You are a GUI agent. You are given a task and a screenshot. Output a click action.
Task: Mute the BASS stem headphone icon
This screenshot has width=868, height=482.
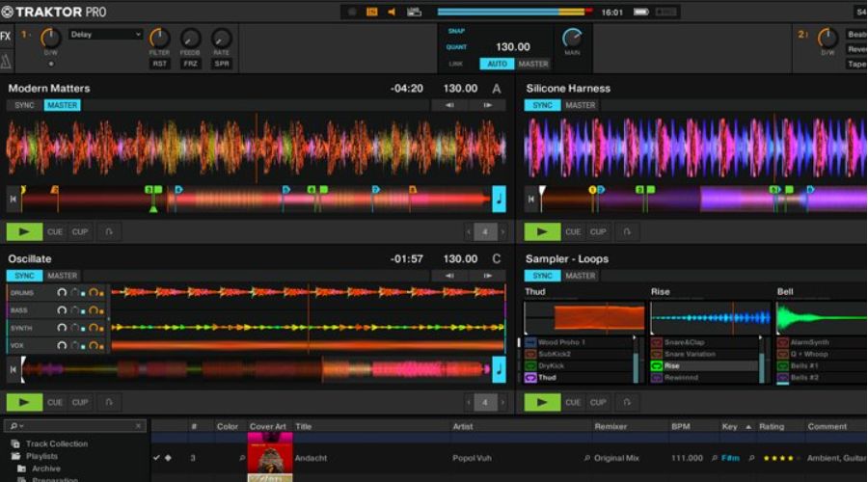point(62,310)
